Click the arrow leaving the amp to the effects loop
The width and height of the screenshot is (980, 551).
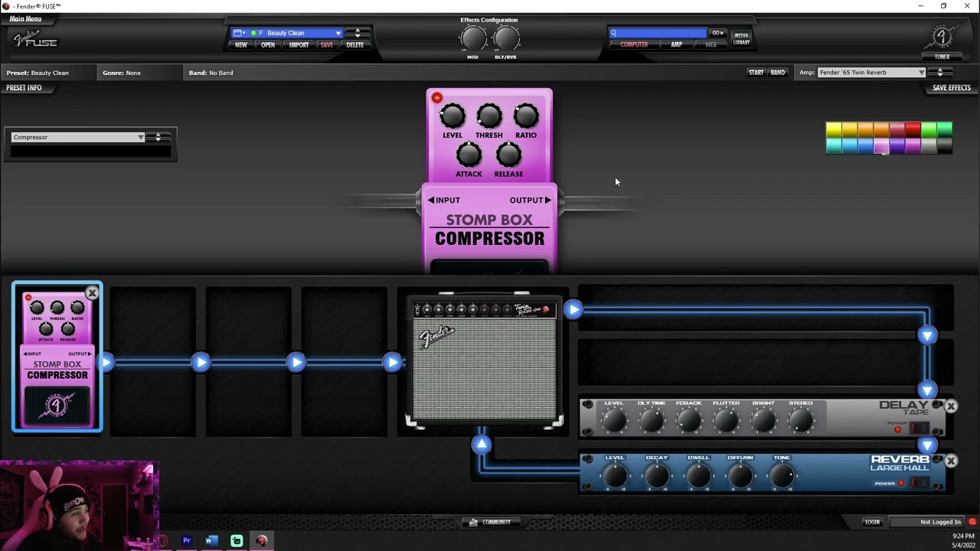coord(573,309)
